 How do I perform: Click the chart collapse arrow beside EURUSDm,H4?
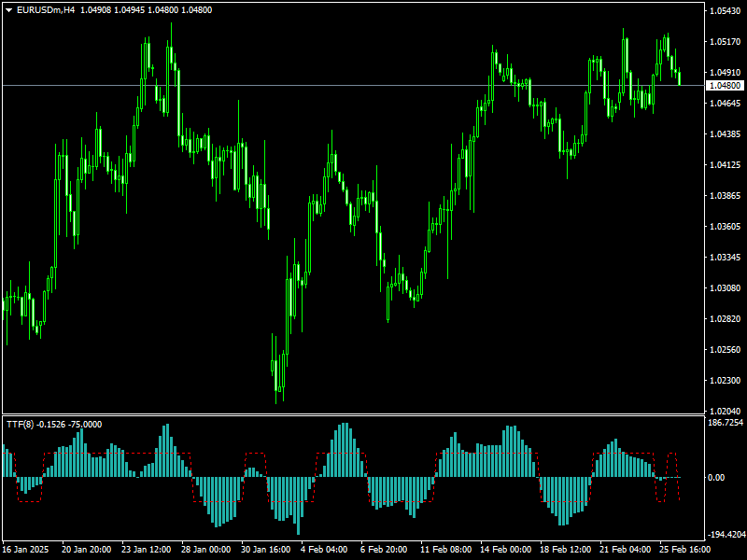click(7, 12)
